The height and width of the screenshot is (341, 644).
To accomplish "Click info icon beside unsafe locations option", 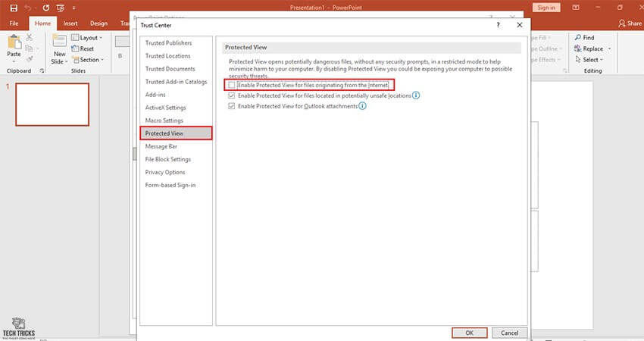I will pos(416,95).
